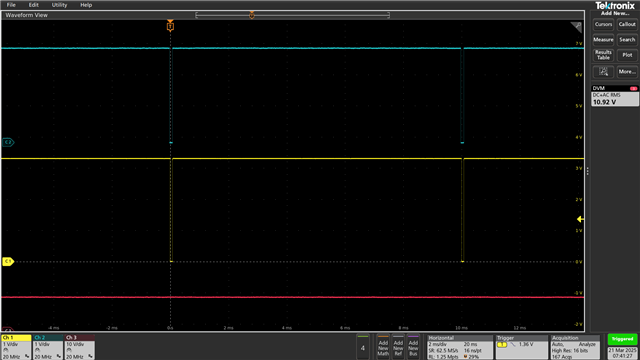The height and width of the screenshot is (360, 640).
Task: Toggle the Ch 3 channel badge
Action: [80, 347]
